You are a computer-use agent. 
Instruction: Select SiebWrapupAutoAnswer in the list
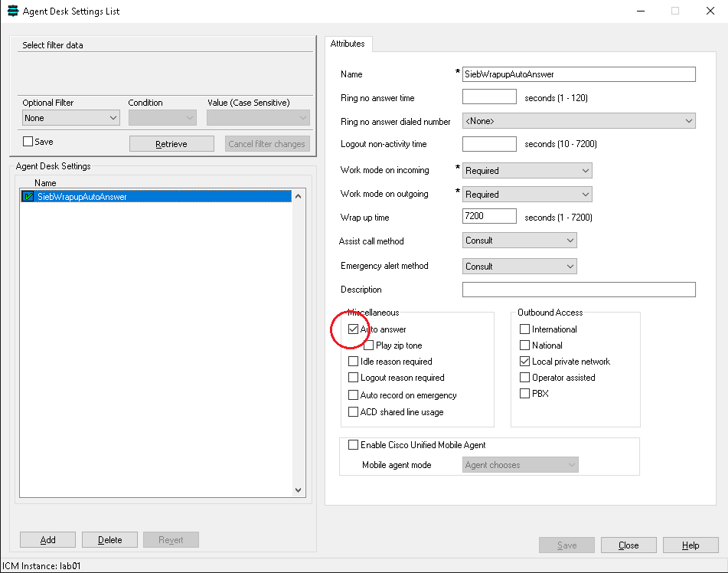156,197
